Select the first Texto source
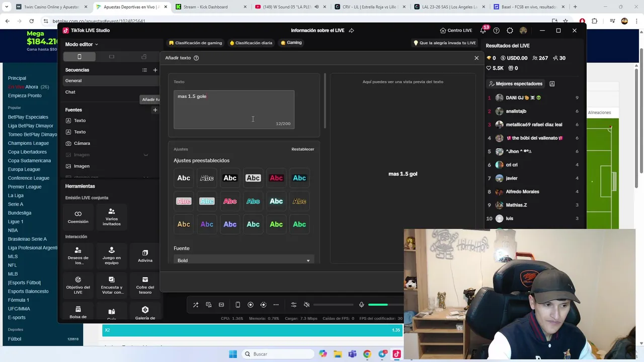 point(79,121)
